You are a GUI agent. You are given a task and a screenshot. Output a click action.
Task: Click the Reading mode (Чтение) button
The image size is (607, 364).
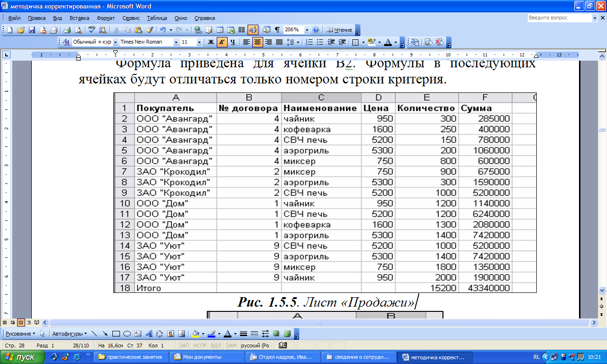coord(340,30)
